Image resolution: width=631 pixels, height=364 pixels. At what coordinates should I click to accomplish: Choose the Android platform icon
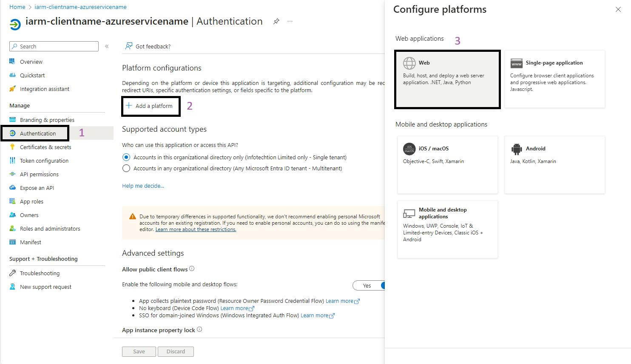point(516,149)
